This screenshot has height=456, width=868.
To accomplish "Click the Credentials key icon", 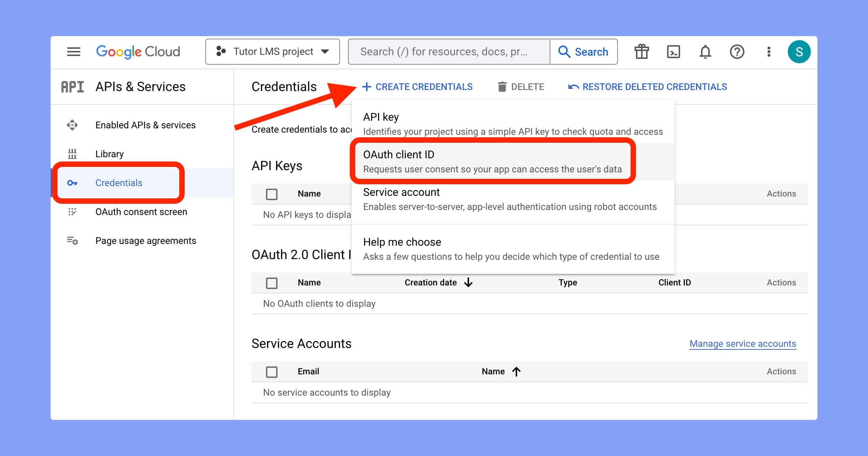I will point(72,183).
